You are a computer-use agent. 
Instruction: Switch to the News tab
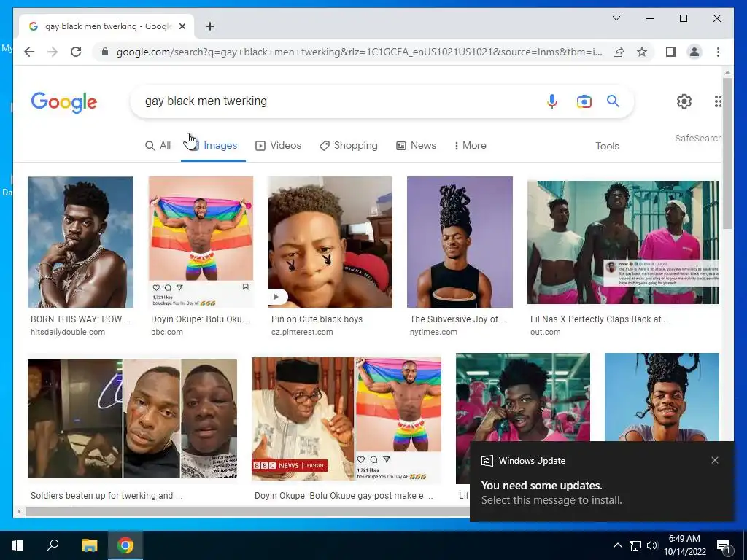(416, 146)
